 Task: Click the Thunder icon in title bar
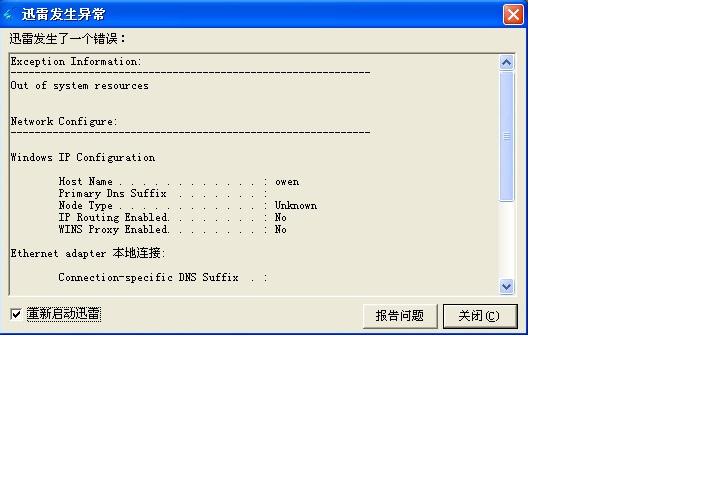pyautogui.click(x=8, y=14)
